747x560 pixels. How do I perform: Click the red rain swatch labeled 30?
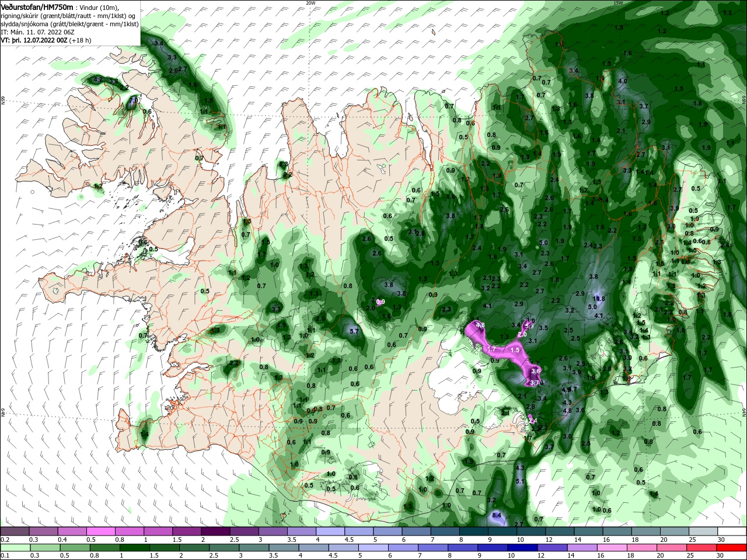(731, 548)
